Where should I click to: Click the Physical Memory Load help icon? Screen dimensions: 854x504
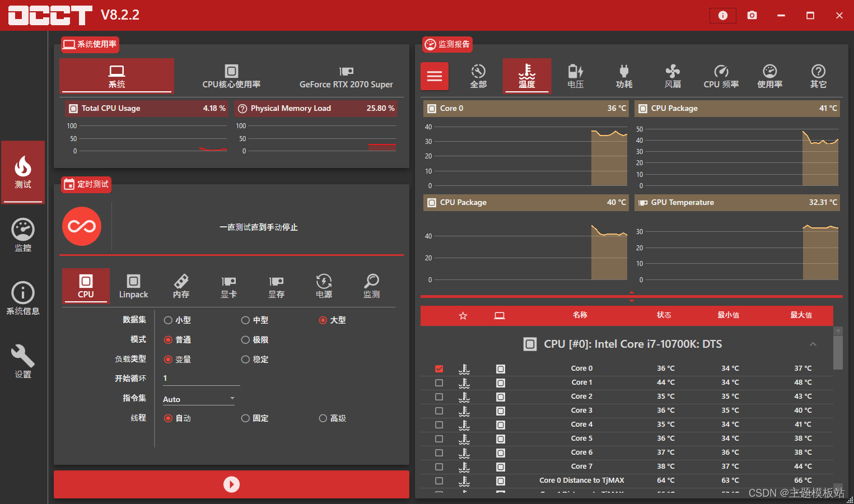[x=242, y=109]
